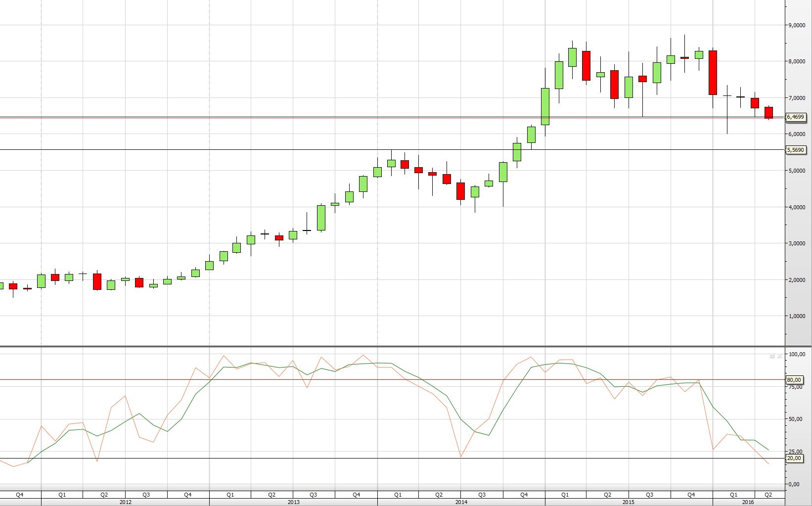Click the Q1 quarter label above 2016

pos(734,495)
